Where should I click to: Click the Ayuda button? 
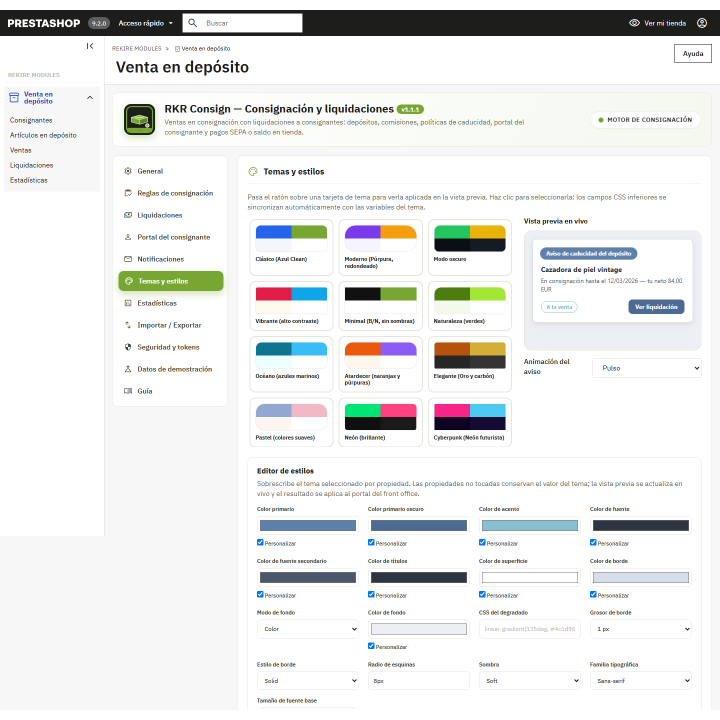click(692, 53)
